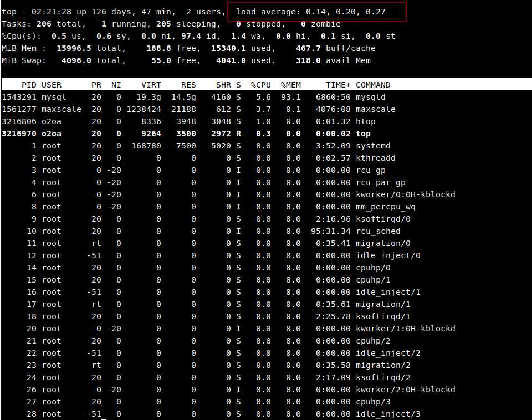Select the maxscale command name

[375, 109]
